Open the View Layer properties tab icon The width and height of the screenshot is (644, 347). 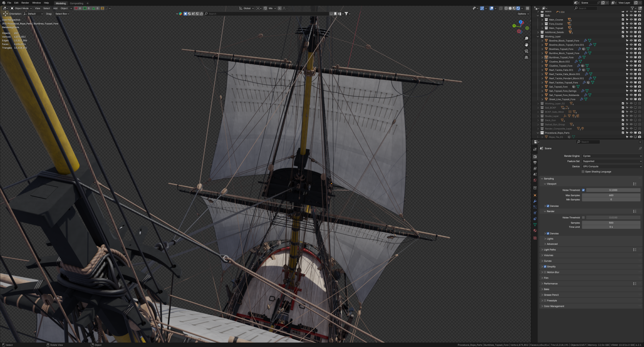click(x=535, y=168)
